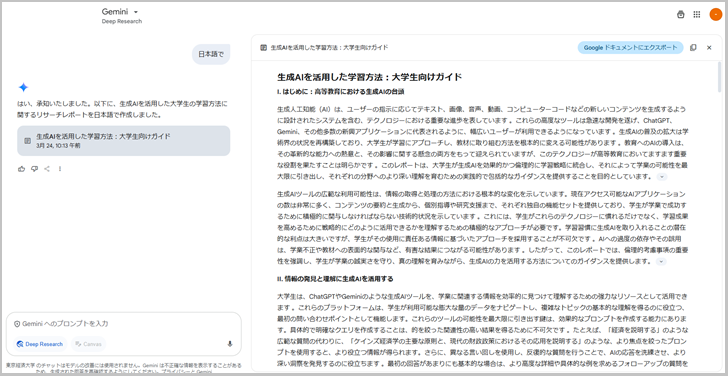Give the response a thumbs up
This screenshot has width=728, height=376.
click(x=21, y=169)
